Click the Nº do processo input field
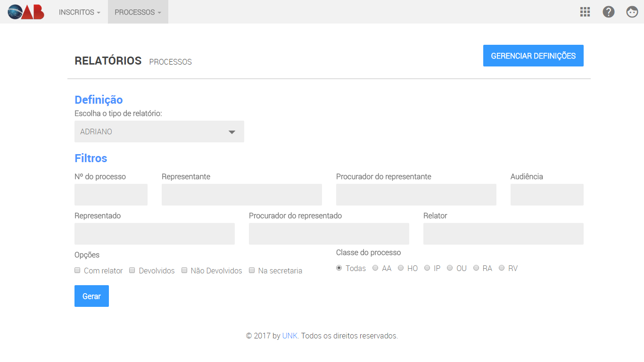The width and height of the screenshot is (644, 362). pyautogui.click(x=111, y=195)
